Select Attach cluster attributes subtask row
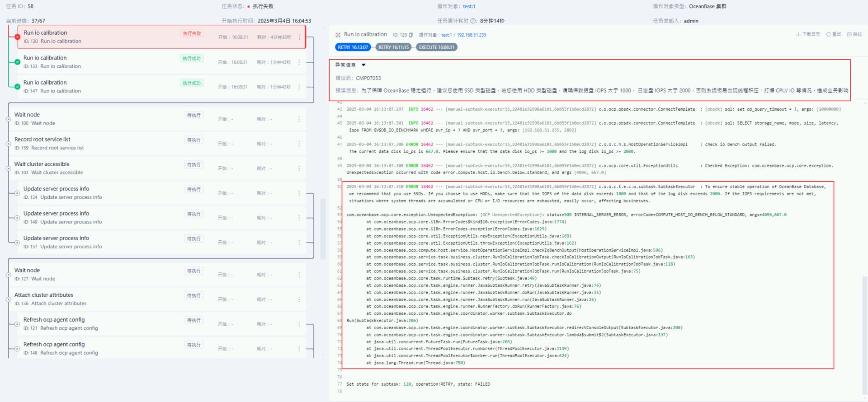This screenshot has height=402, width=868. (157, 299)
